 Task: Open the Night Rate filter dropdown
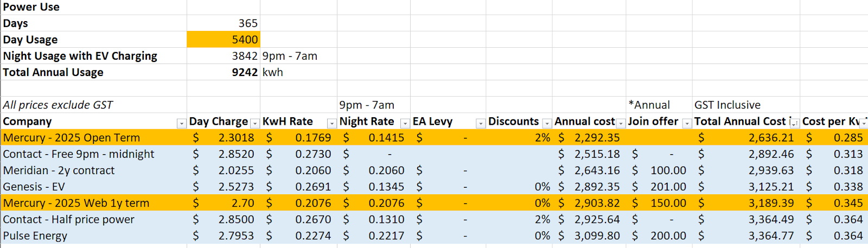405,124
